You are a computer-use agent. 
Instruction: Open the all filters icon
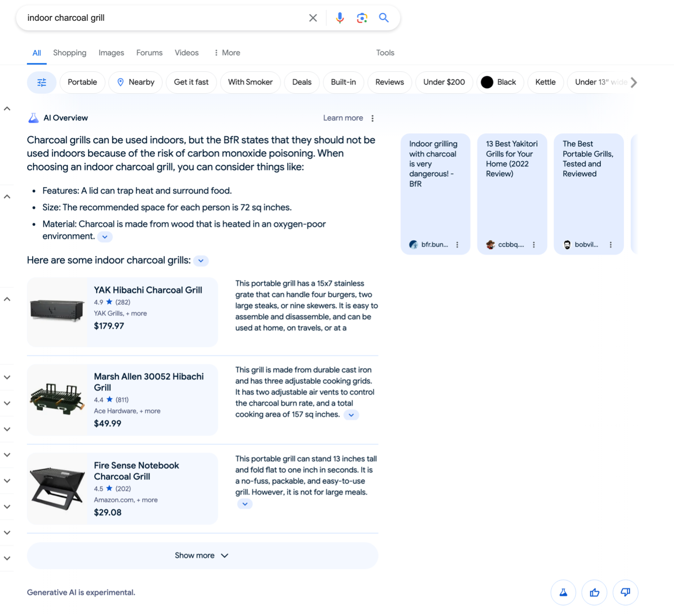[x=41, y=82]
